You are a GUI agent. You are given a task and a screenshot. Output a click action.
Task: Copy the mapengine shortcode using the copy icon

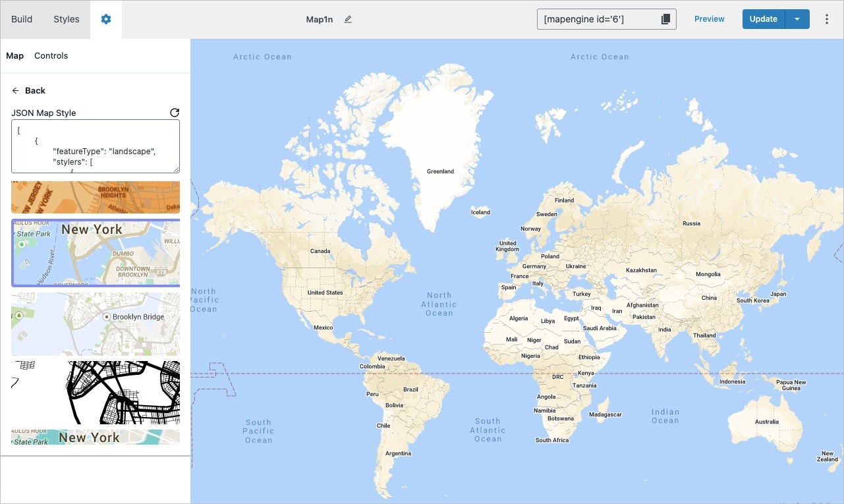point(665,19)
